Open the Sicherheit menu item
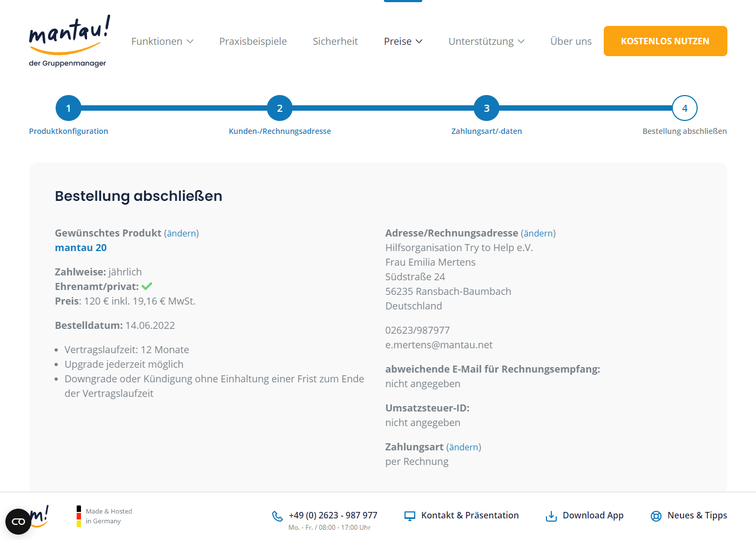This screenshot has width=756, height=540. (x=335, y=41)
